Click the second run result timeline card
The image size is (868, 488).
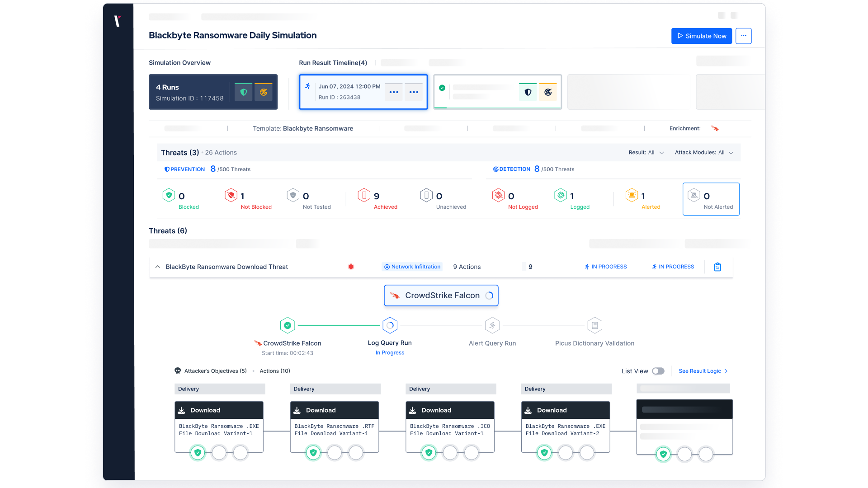pos(497,92)
